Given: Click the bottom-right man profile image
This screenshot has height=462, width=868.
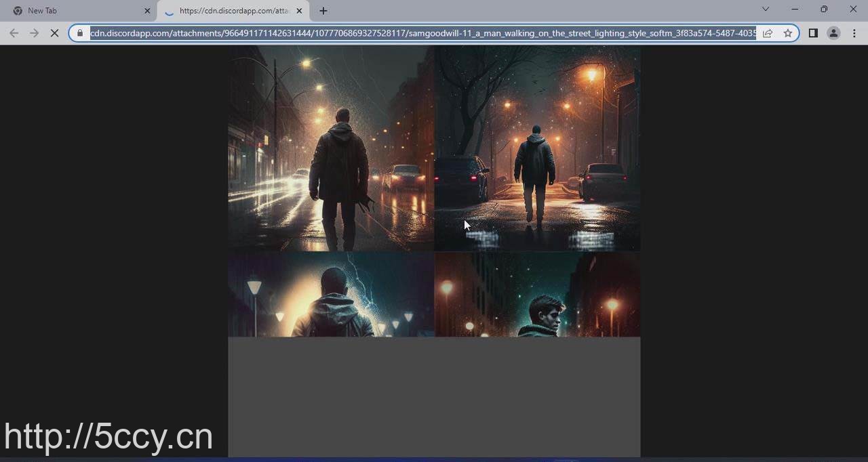Looking at the screenshot, I should pos(537,295).
